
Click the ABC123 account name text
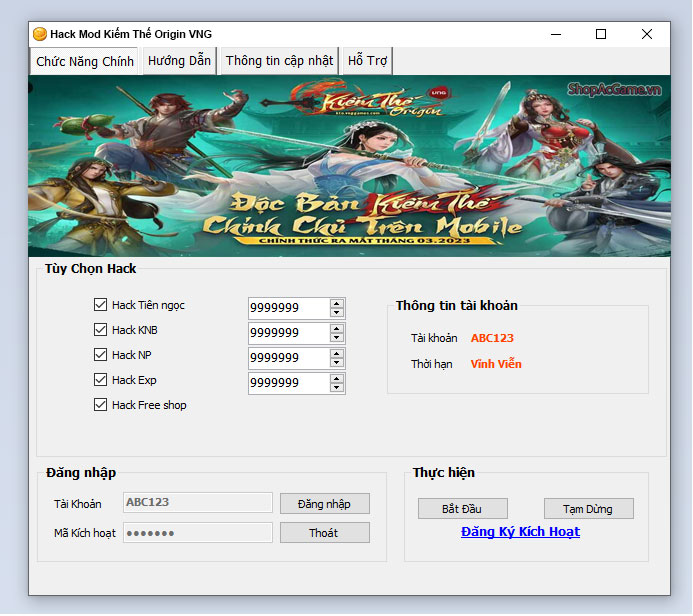pos(492,338)
